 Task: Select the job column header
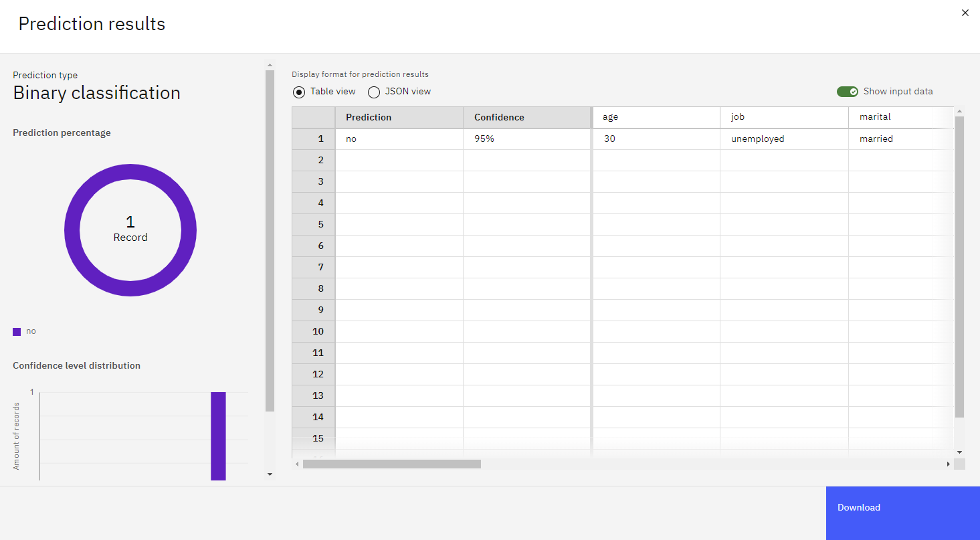(x=784, y=117)
